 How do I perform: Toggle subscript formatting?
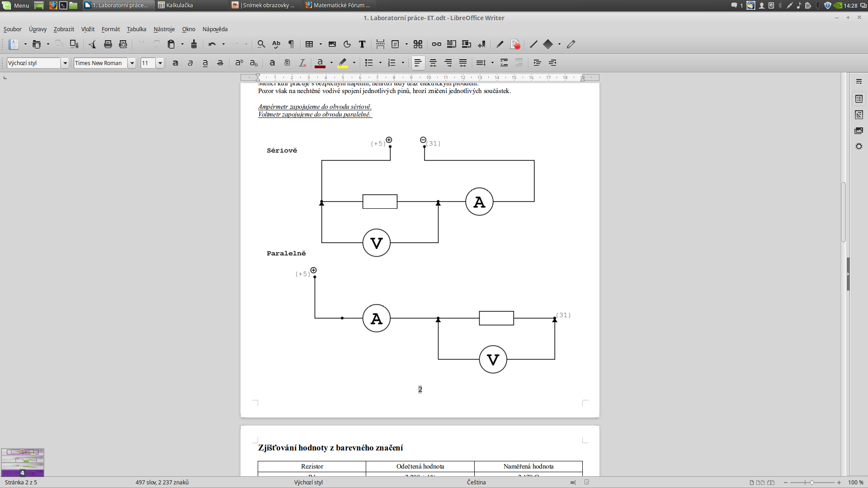pyautogui.click(x=254, y=63)
